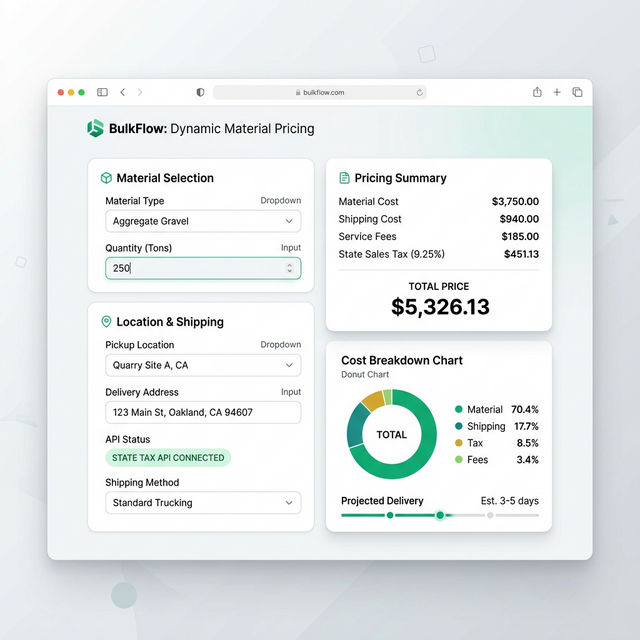The height and width of the screenshot is (640, 640).
Task: Show tab overview icon
Action: pyautogui.click(x=577, y=92)
